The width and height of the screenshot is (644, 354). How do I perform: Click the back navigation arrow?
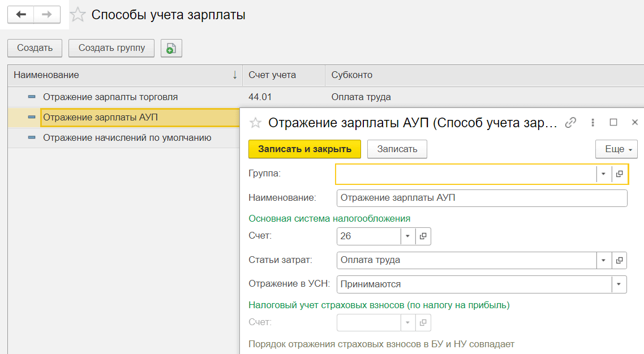(x=21, y=15)
